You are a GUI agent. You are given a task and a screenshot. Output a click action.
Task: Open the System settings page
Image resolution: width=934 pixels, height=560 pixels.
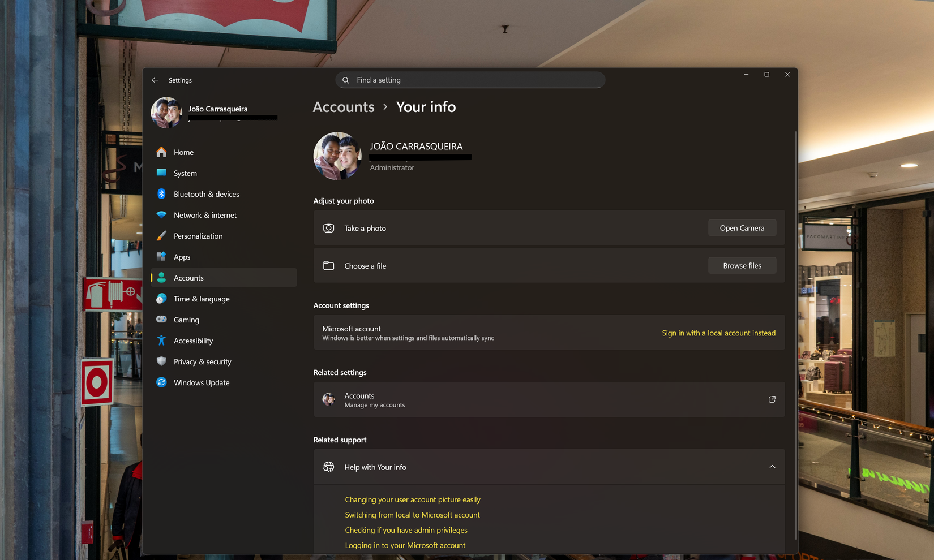click(x=185, y=173)
